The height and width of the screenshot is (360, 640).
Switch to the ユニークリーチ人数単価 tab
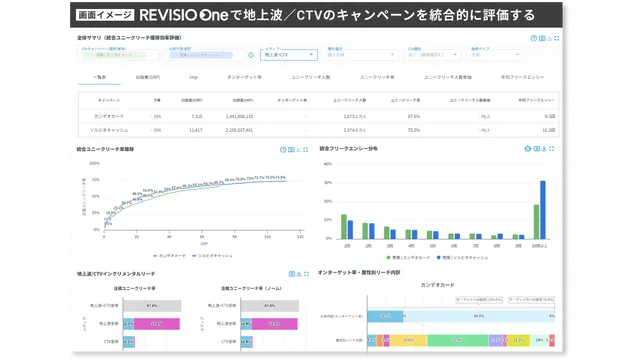447,77
